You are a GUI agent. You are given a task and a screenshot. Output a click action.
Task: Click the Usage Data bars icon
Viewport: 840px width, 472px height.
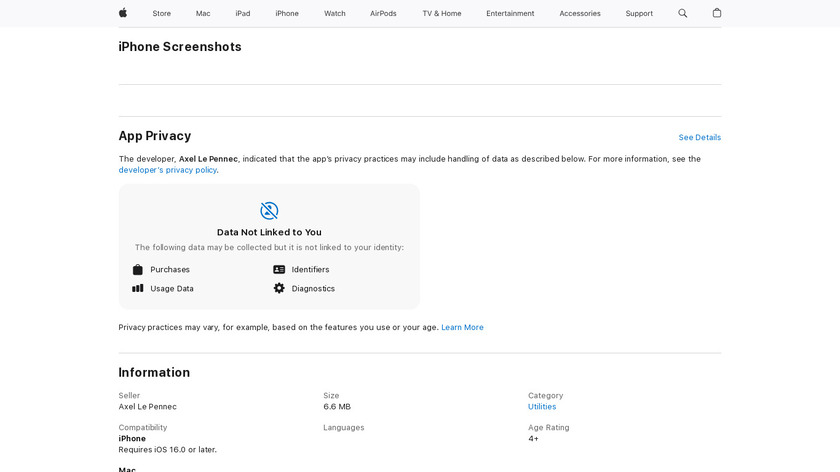pos(138,289)
